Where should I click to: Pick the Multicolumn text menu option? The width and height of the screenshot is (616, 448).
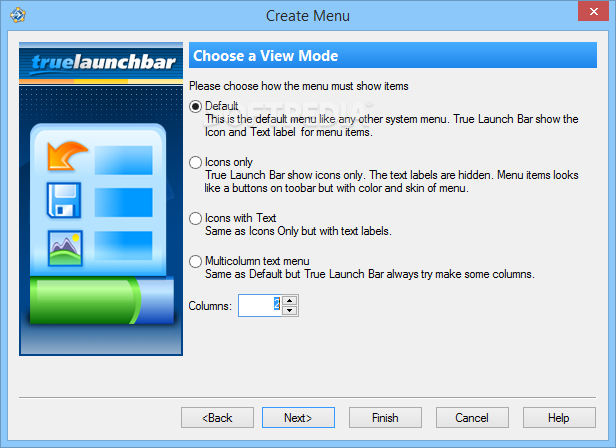pyautogui.click(x=196, y=261)
